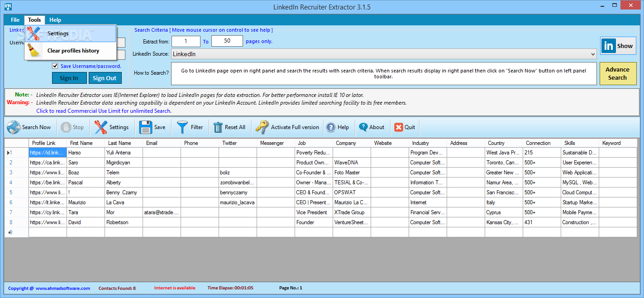This screenshot has width=644, height=298.
Task: Click 'maurizio_lacava' Twitter cell
Action: coord(238,202)
